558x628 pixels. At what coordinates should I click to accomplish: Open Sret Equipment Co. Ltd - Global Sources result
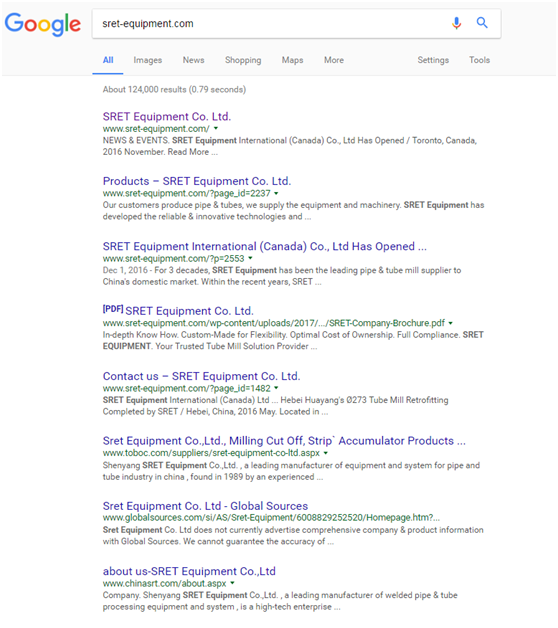[x=205, y=506]
